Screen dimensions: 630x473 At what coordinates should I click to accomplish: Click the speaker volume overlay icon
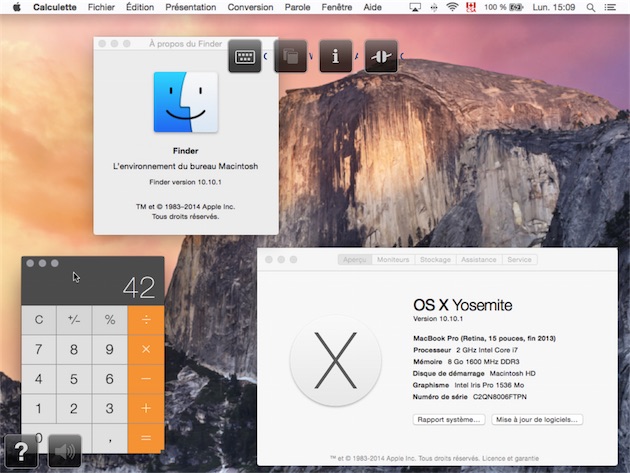64,451
